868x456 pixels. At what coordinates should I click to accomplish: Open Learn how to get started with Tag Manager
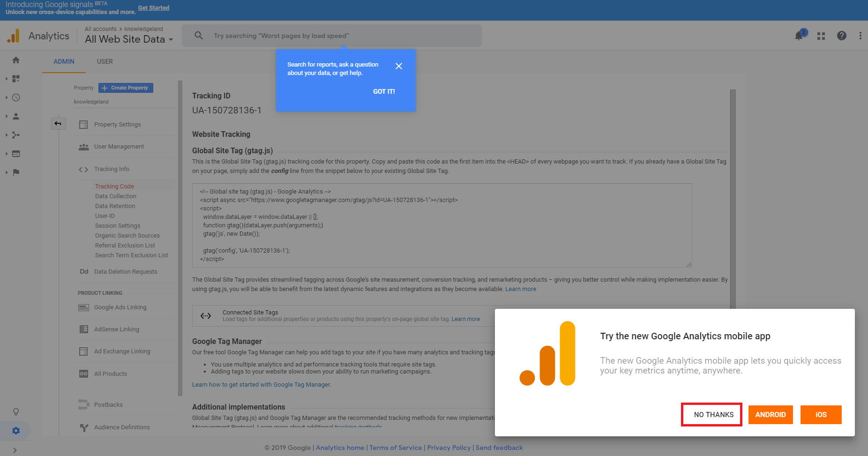click(x=262, y=385)
